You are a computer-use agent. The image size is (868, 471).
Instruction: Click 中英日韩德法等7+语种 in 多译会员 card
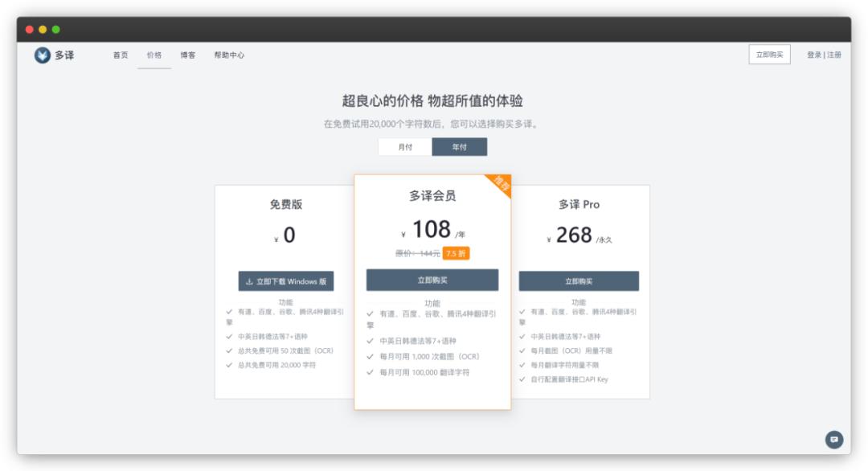(417, 341)
